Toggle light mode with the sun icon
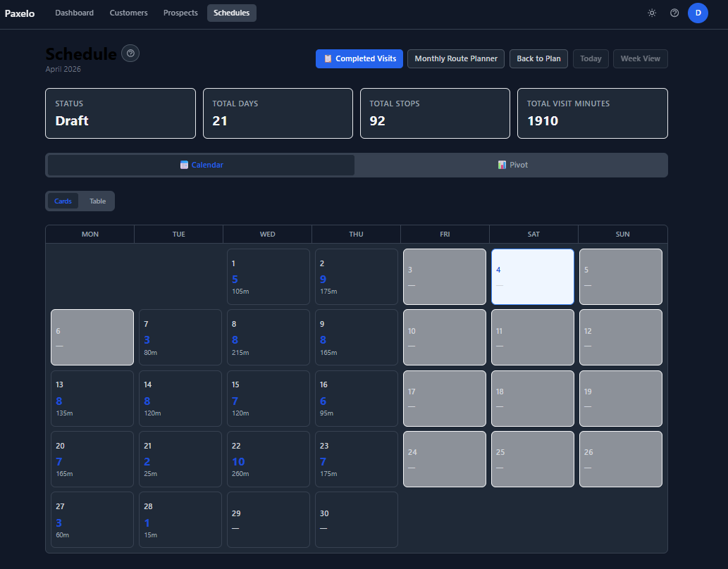728x569 pixels. point(652,12)
